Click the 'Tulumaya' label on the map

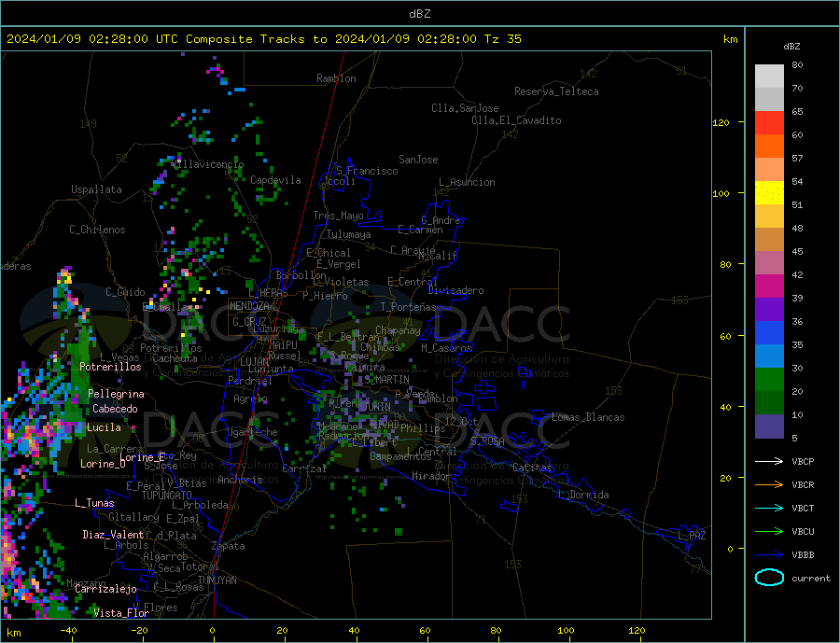click(349, 234)
